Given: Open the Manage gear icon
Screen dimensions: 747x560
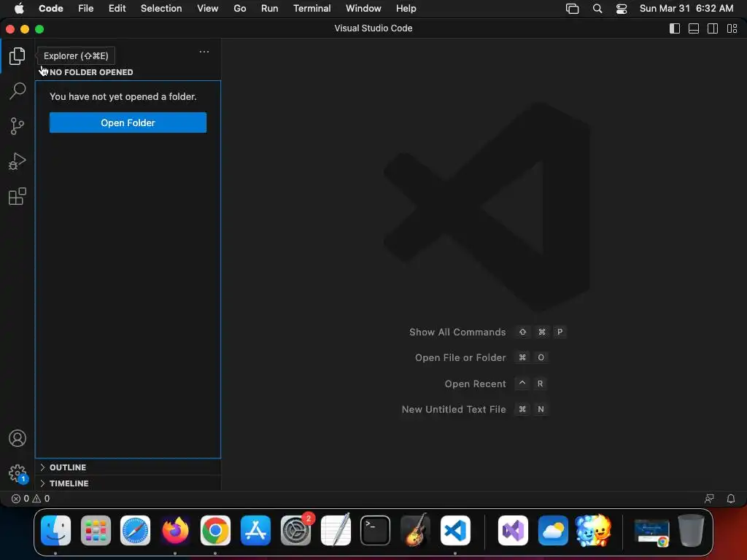Looking at the screenshot, I should (x=18, y=473).
